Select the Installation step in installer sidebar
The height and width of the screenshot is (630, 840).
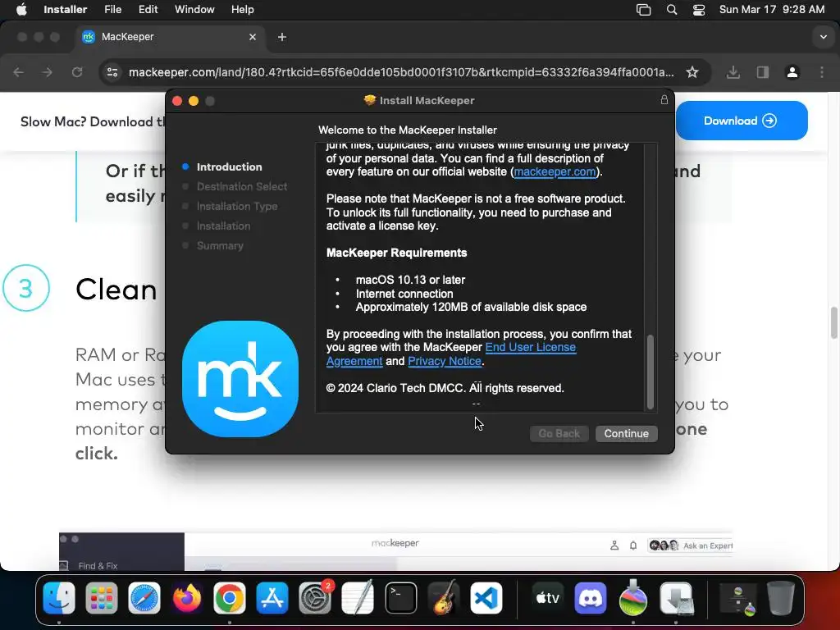click(223, 226)
